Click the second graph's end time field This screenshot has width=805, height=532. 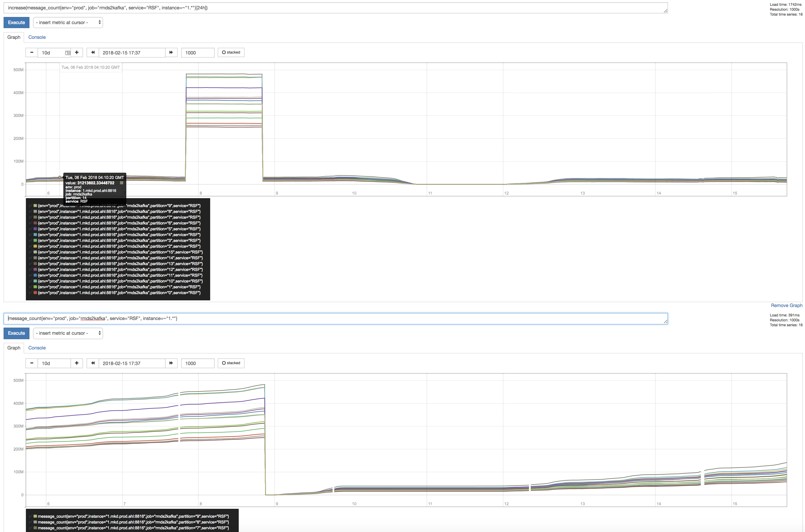coord(132,363)
